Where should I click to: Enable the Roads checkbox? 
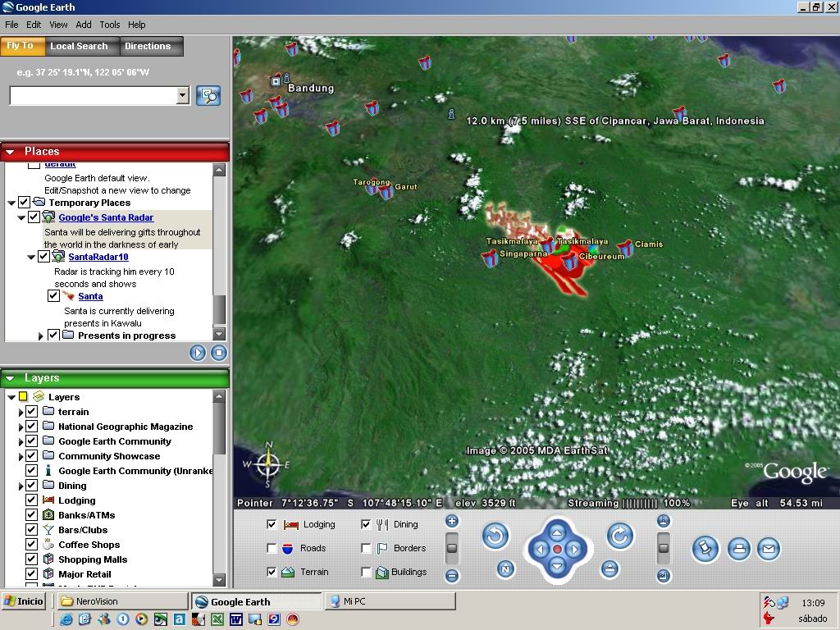click(x=272, y=548)
